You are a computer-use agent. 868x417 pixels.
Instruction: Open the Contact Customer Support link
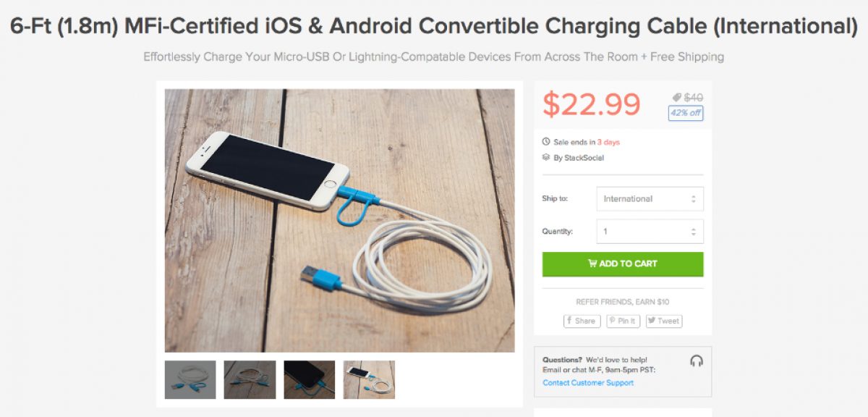tap(588, 383)
